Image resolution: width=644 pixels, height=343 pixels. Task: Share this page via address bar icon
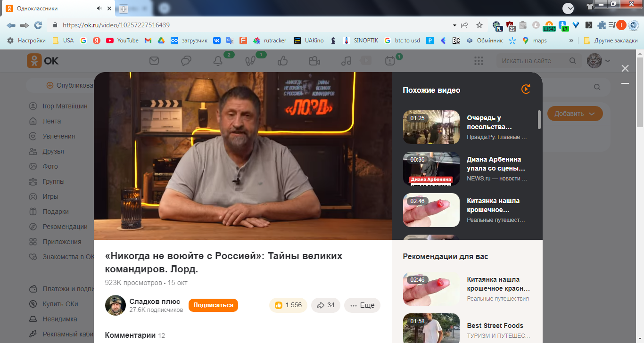pyautogui.click(x=465, y=25)
